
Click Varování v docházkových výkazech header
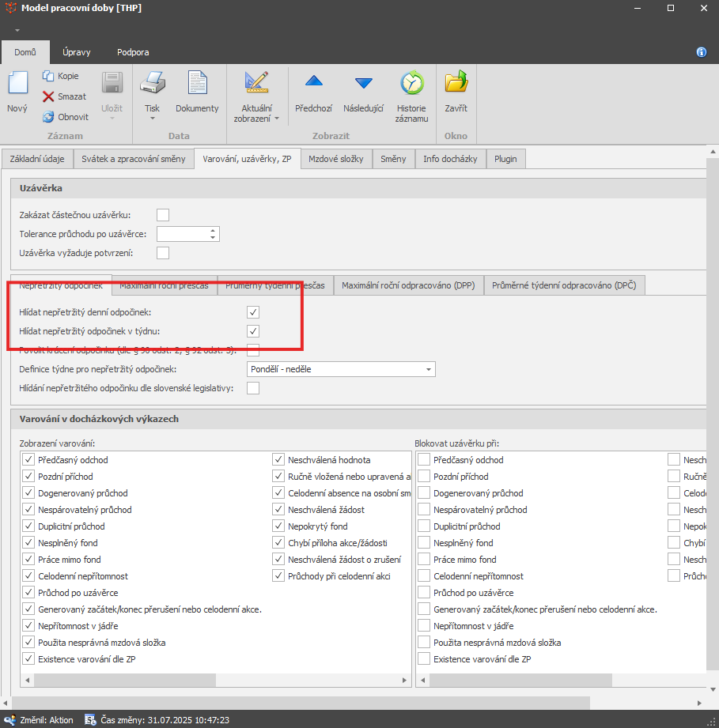tap(358, 419)
